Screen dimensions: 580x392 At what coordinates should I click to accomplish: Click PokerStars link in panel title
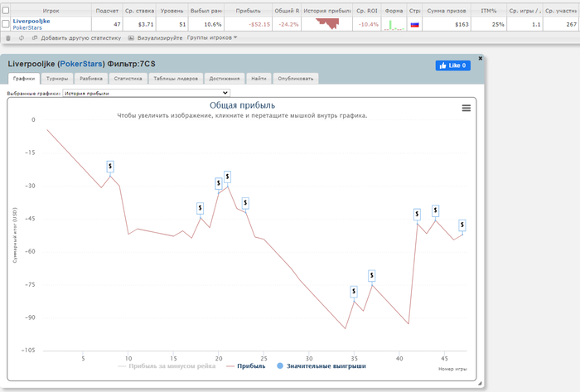tap(81, 64)
